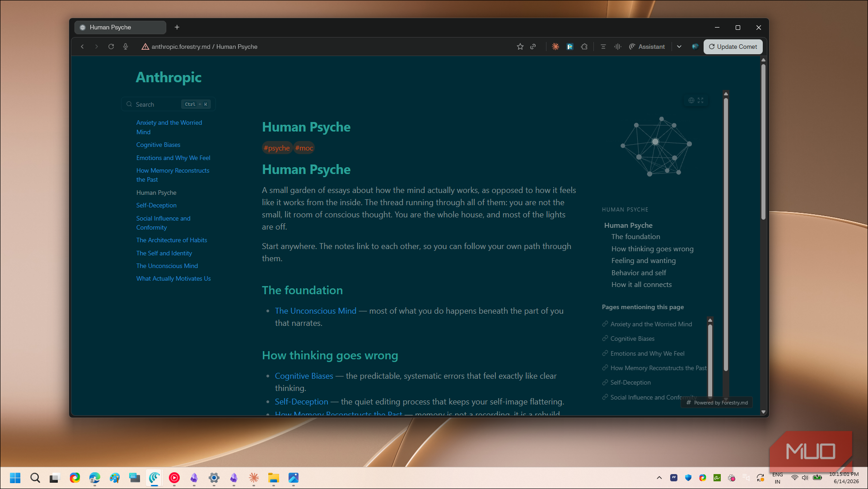Image resolution: width=868 pixels, height=489 pixels.
Task: Open How Memory Reconstructs the Past in left sidebar
Action: [x=173, y=175]
